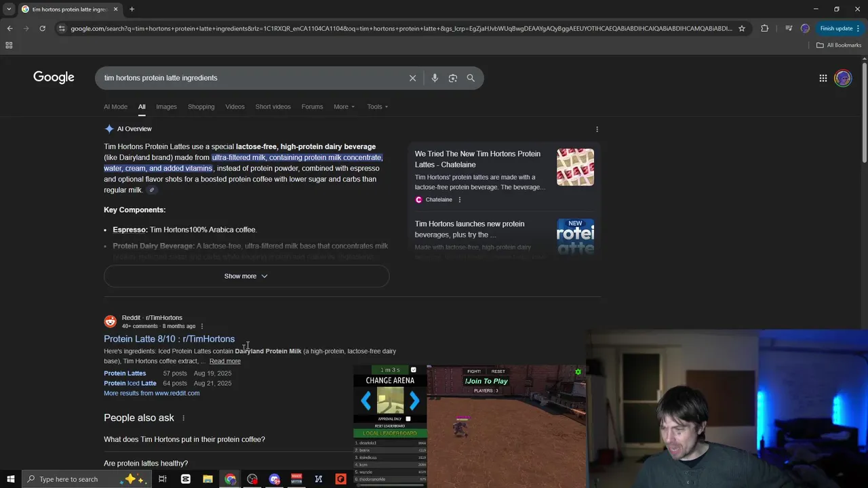The width and height of the screenshot is (868, 488).
Task: Expand the More search filters dropdown
Action: [x=344, y=106]
